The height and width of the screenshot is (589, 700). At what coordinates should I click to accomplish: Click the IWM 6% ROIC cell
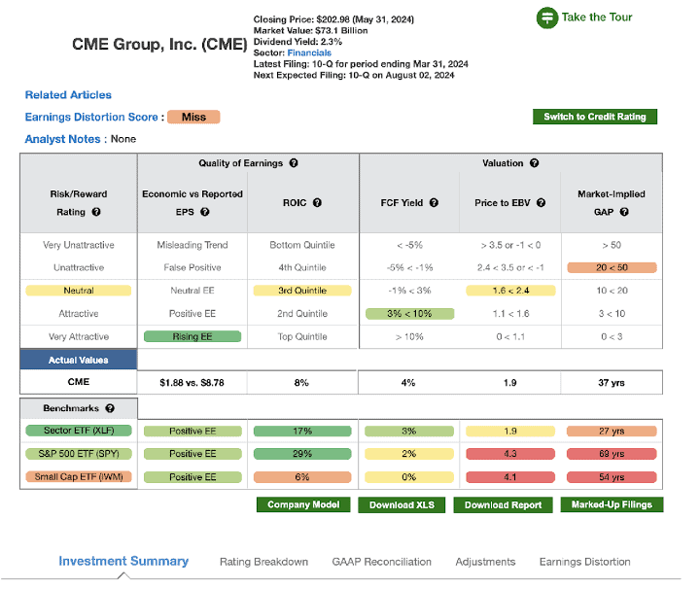pyautogui.click(x=302, y=477)
